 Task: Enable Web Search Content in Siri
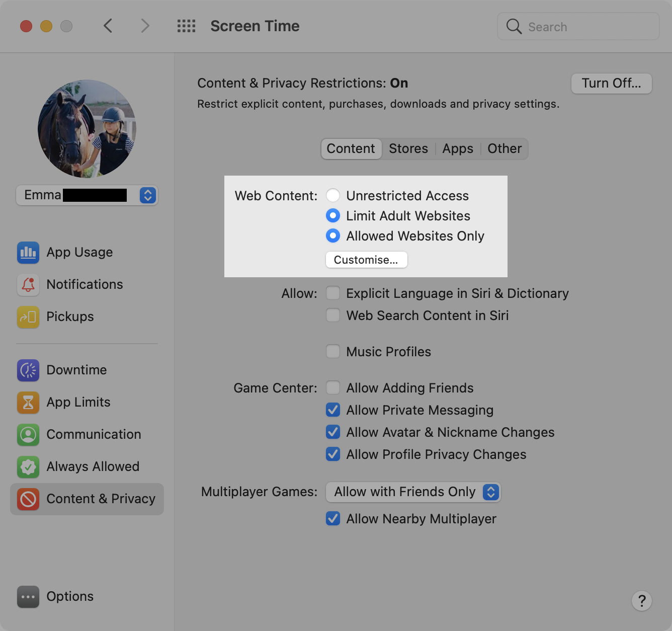click(x=333, y=315)
